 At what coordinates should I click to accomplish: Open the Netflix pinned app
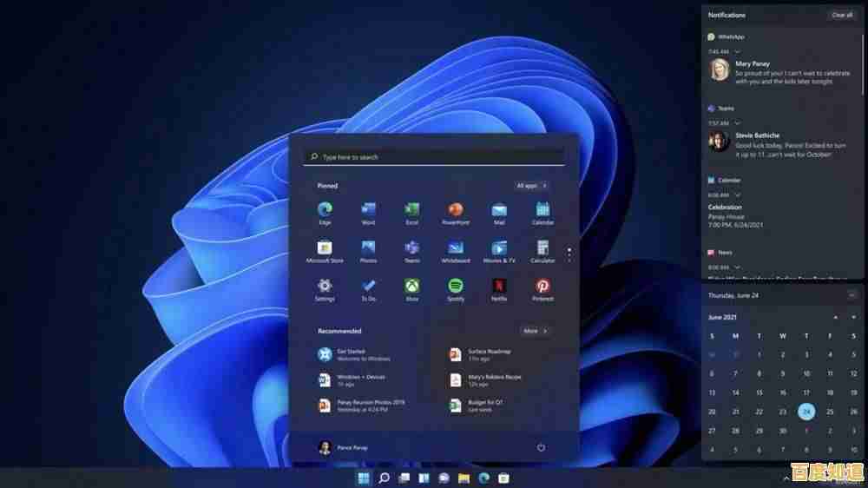(499, 286)
